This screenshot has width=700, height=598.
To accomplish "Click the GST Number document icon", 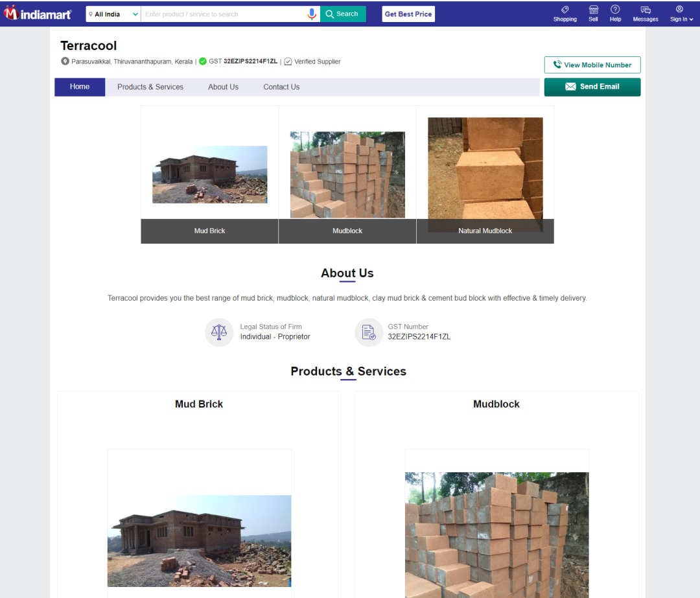I will click(x=369, y=332).
